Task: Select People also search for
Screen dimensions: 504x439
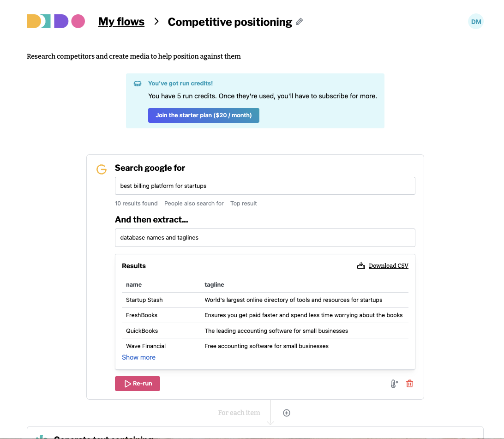Action: coord(194,204)
